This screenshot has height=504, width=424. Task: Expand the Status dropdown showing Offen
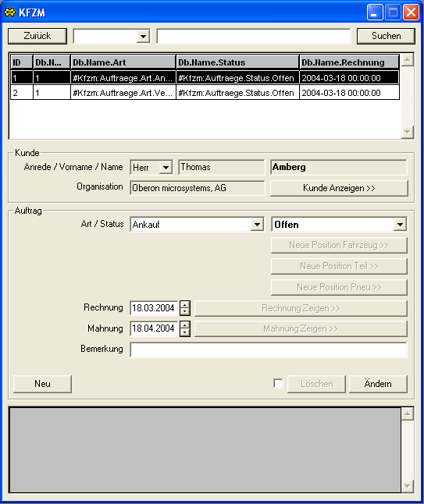coord(400,225)
